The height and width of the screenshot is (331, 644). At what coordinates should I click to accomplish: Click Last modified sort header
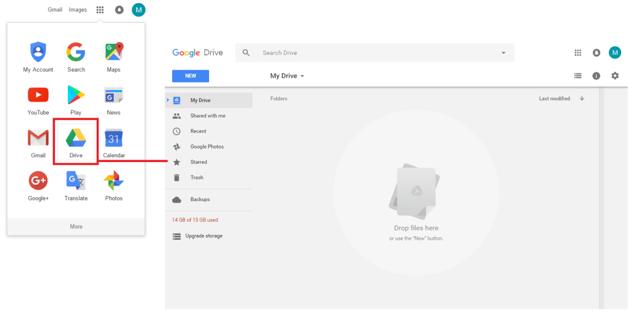click(554, 98)
